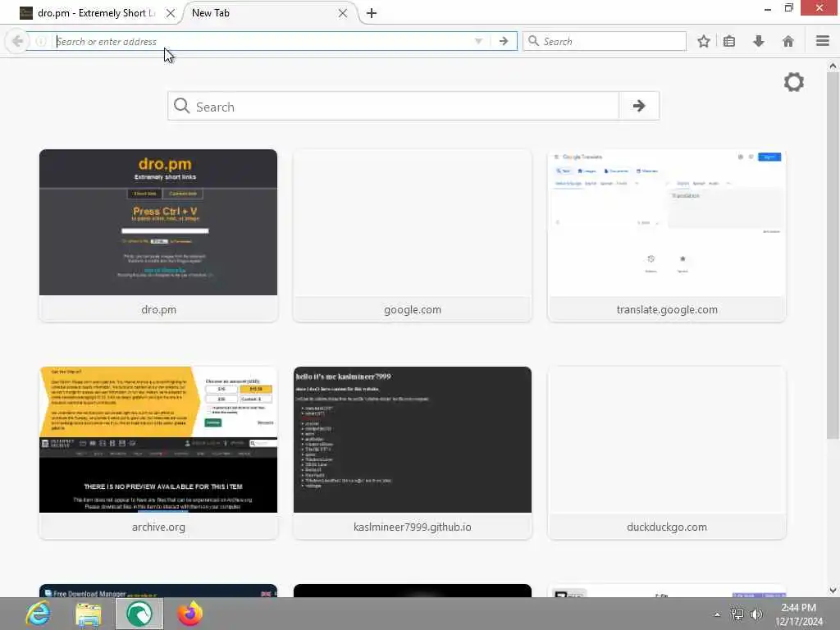Click the toolbar Search box

(605, 41)
